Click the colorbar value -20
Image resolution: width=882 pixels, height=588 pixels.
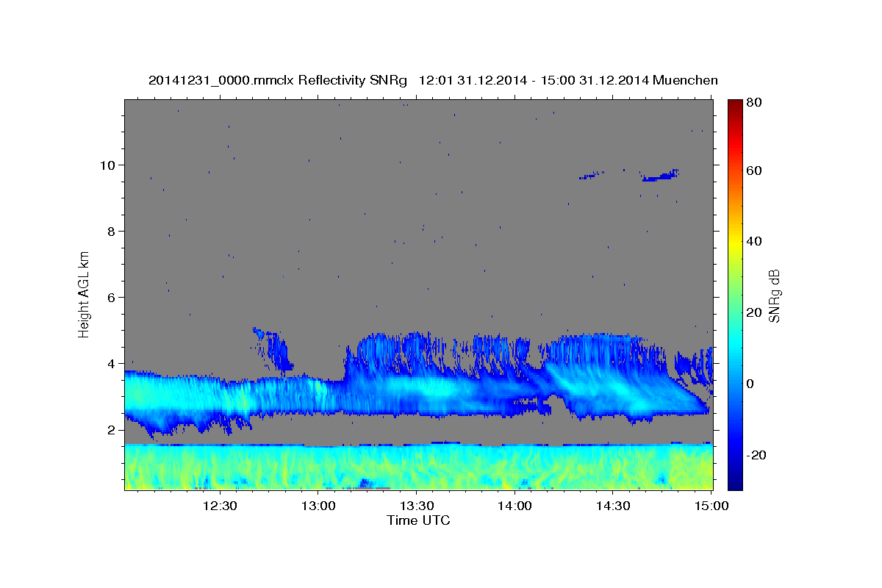(755, 456)
